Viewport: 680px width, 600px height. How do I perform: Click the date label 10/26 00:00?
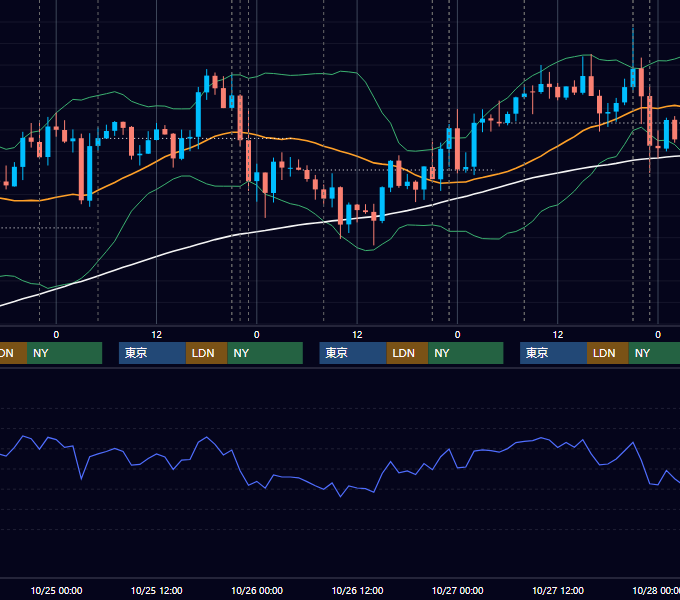pyautogui.click(x=257, y=590)
